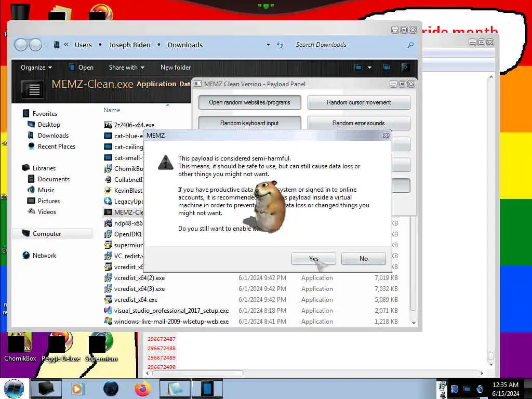
Task: Switch to the notepad taskbar window
Action: coord(175,389)
